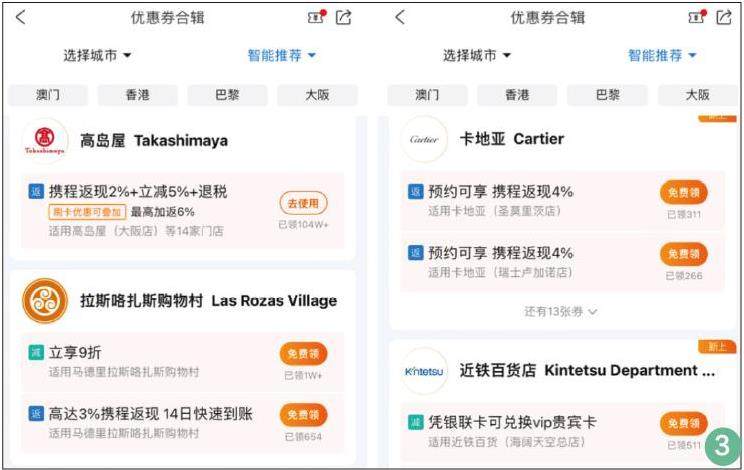The image size is (744, 470).
Task: Claim 立享9折 coupon with 免费领
Action: 303,354
